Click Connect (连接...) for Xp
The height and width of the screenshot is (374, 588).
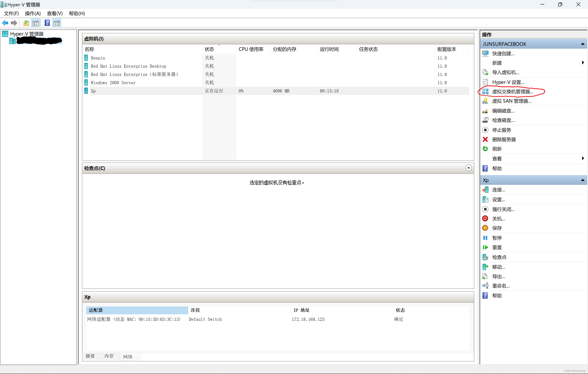coord(498,190)
